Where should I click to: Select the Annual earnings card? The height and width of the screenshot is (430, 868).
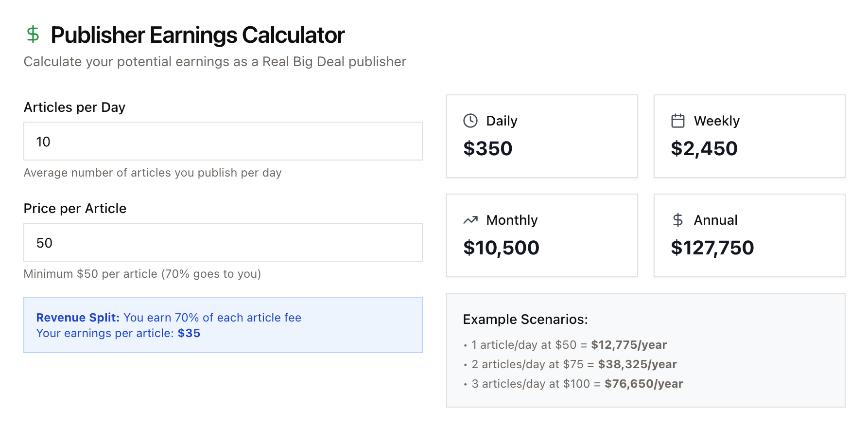coord(749,235)
